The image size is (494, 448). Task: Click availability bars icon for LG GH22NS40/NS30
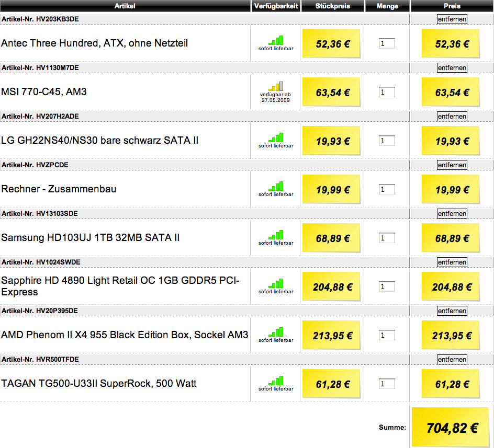click(x=276, y=137)
